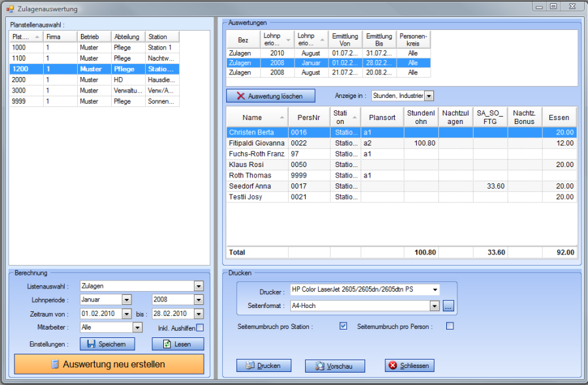Image resolution: width=588 pixels, height=385 pixels.
Task: Uncheck Seitenumbruch pro Station
Action: point(344,326)
